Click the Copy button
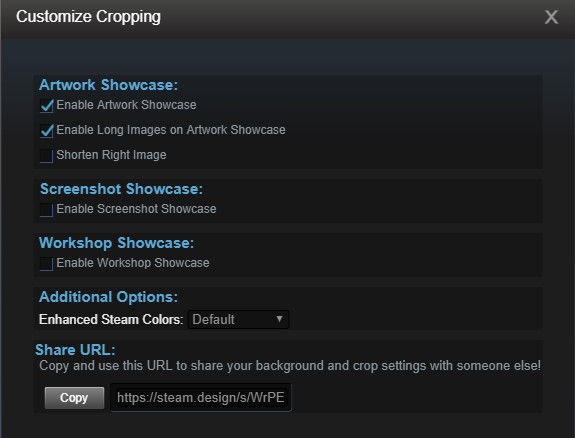Image resolution: width=575 pixels, height=438 pixels. [74, 398]
